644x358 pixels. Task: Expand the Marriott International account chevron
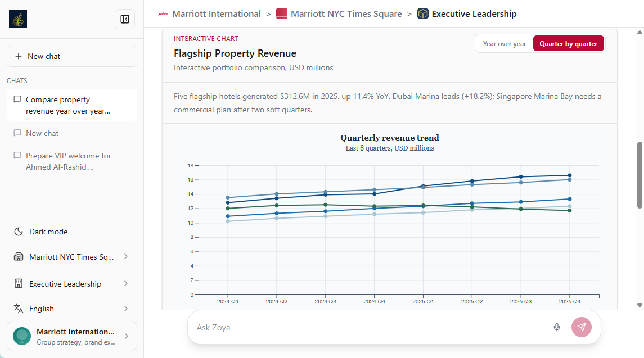pos(127,336)
